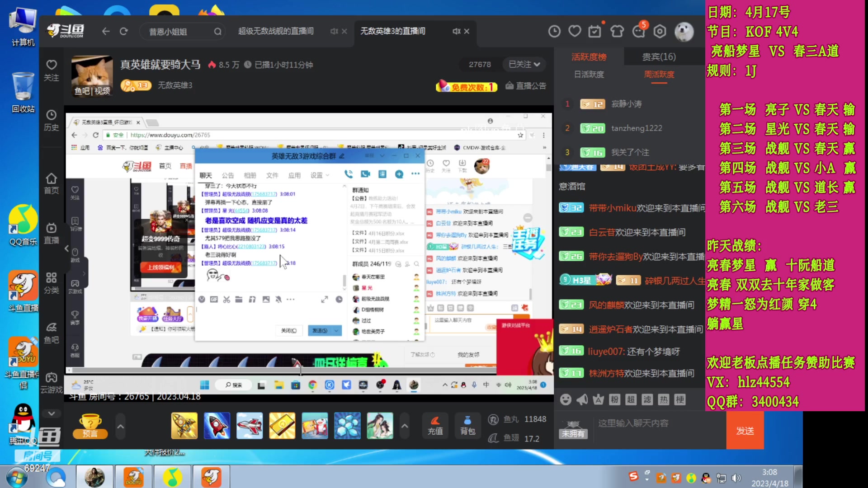
Task: Click the 免费次数:1 banner
Action: coord(466,86)
